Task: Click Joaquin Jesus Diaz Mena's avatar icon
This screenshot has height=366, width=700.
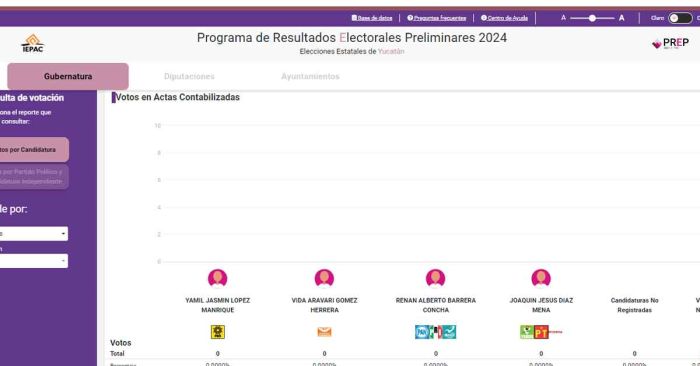Action: pos(541,279)
